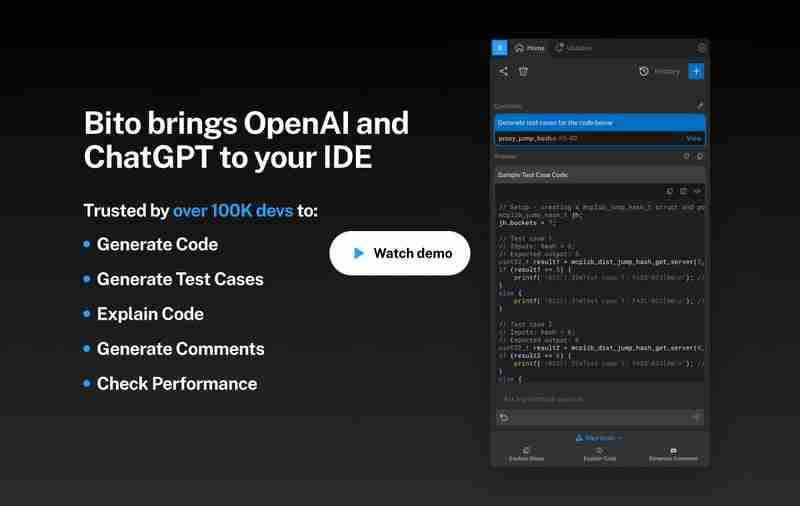Click the share icon in the Bito panel
The width and height of the screenshot is (800, 506).
503,71
